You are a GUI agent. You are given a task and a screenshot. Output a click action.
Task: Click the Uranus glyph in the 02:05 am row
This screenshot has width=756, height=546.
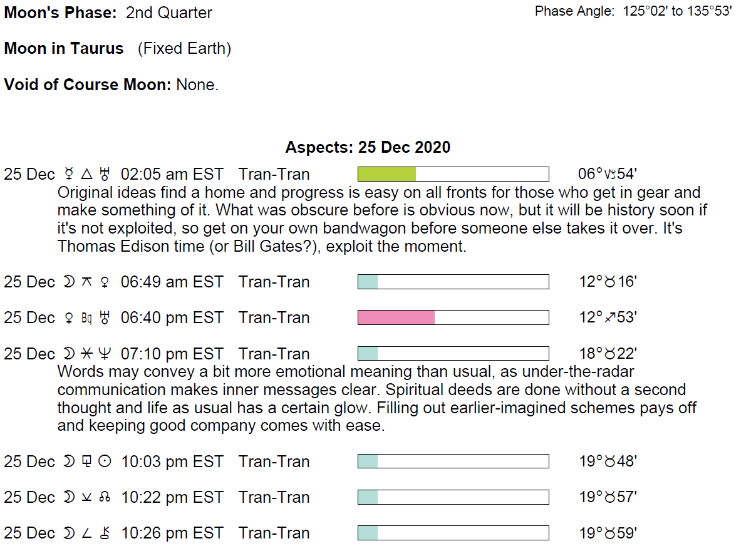tap(105, 175)
